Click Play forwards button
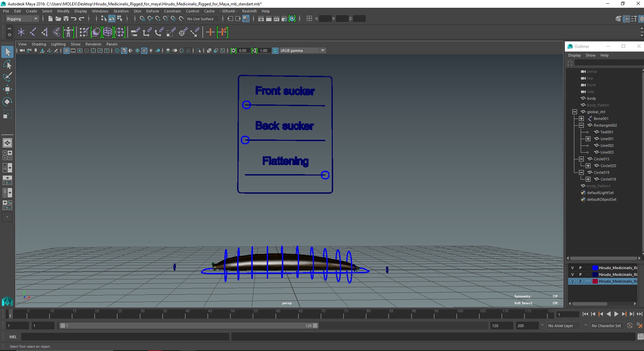 pyautogui.click(x=616, y=314)
